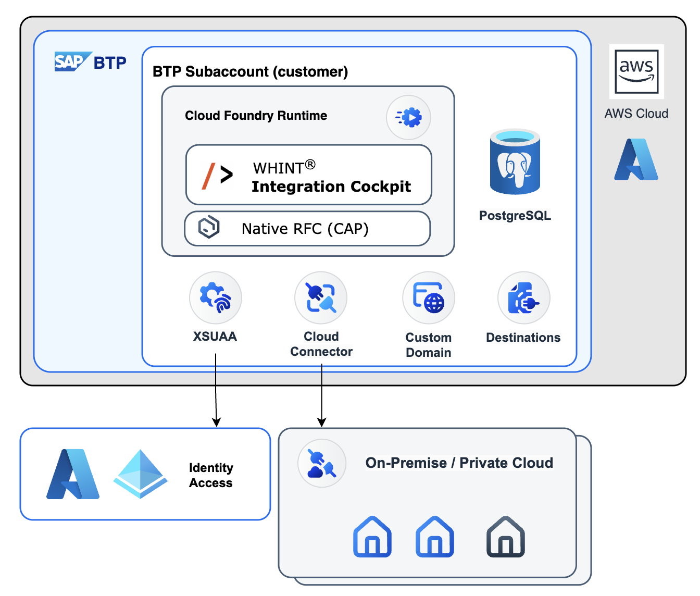Viewport: 700px width, 596px height.
Task: Select the "AWS Cloud" caption
Action: tap(636, 114)
